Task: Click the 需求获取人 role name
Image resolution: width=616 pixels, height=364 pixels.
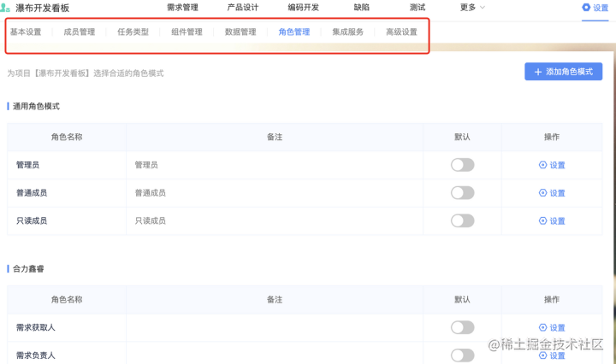Action: [35, 327]
